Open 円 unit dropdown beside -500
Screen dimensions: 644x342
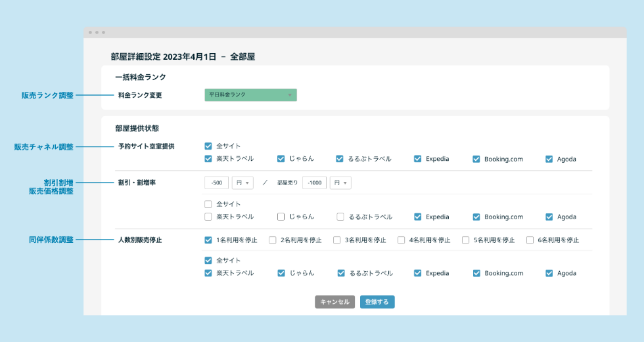pyautogui.click(x=243, y=182)
